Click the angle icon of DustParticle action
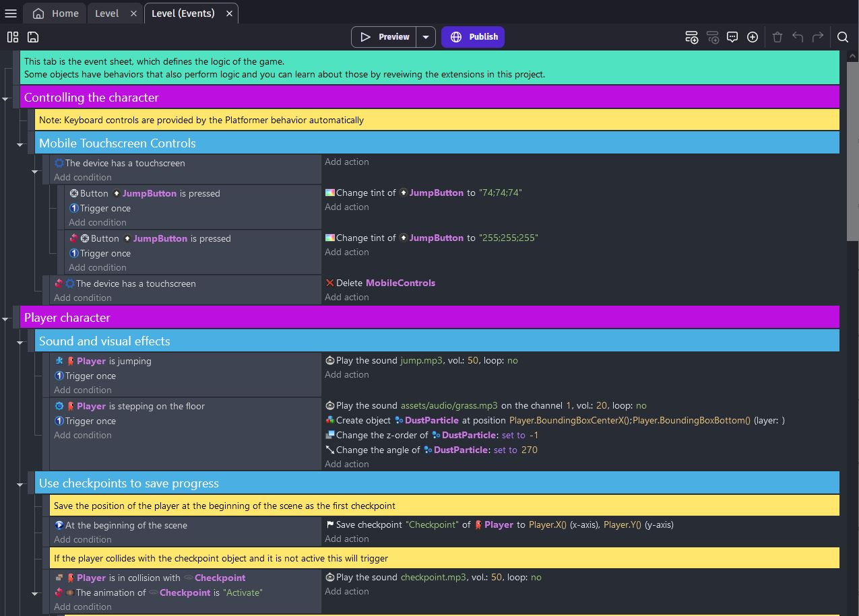Viewport: 859px width, 616px height. (x=329, y=450)
